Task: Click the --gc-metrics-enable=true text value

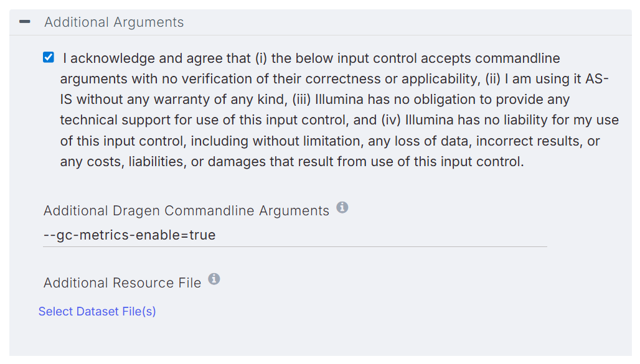Action: [129, 236]
